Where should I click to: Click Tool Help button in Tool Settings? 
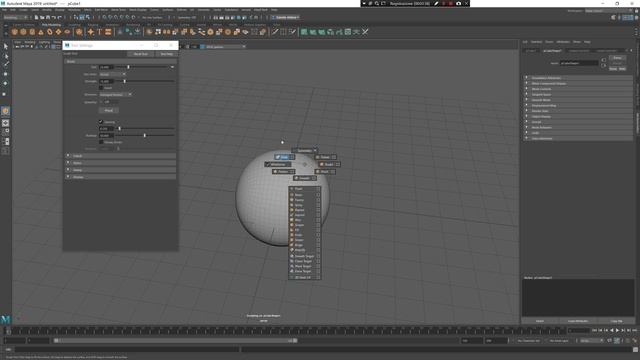tap(167, 54)
